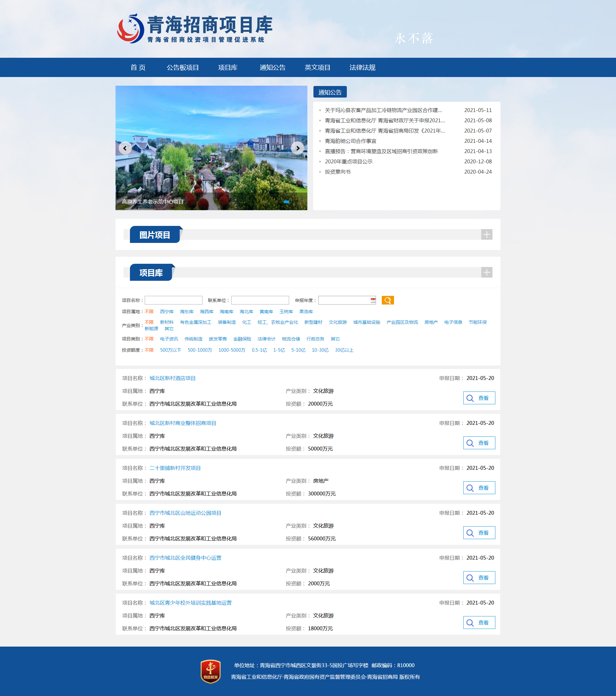Choose 1-5亿 investment amount filter
Screen dimensions: 616x696
pos(279,350)
